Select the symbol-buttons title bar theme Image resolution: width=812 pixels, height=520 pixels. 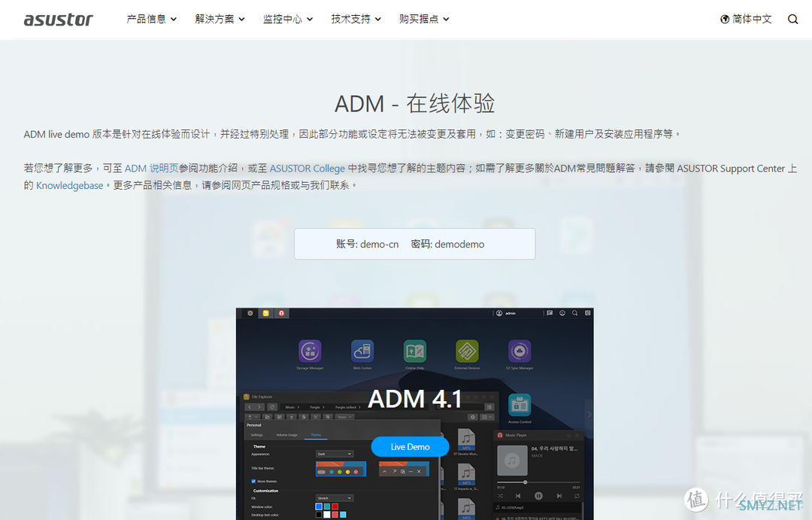coord(404,469)
